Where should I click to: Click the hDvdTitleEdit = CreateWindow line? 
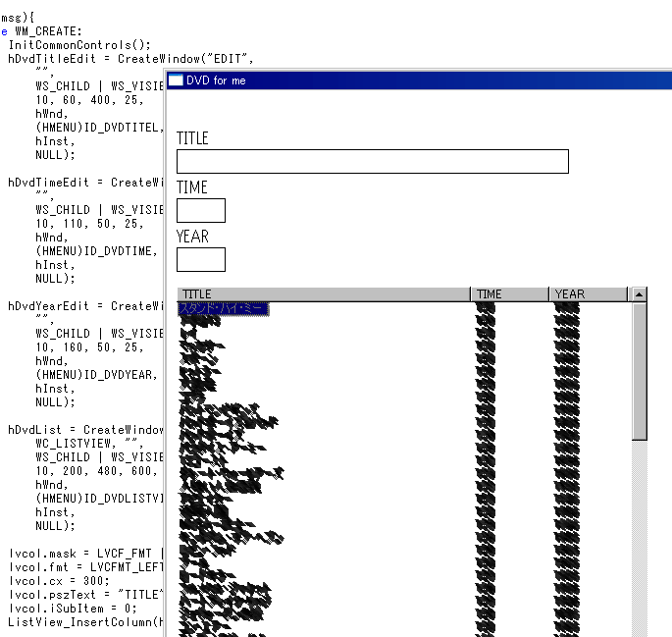[130, 59]
